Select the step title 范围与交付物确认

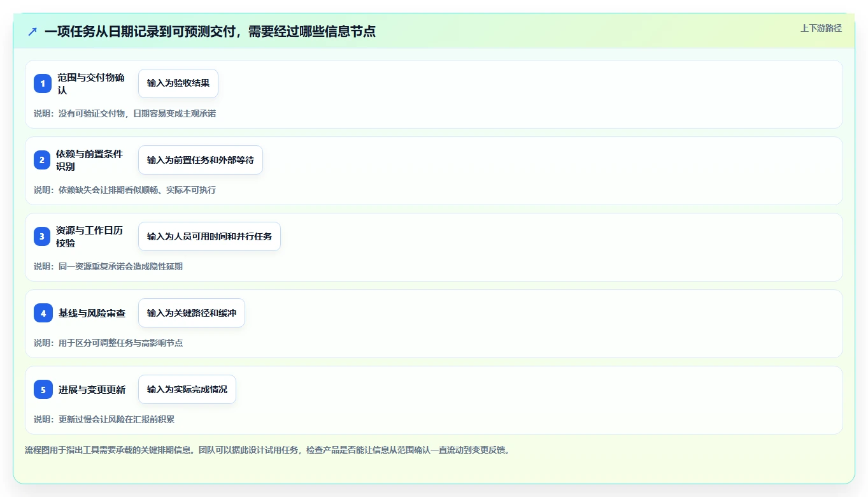coord(91,83)
